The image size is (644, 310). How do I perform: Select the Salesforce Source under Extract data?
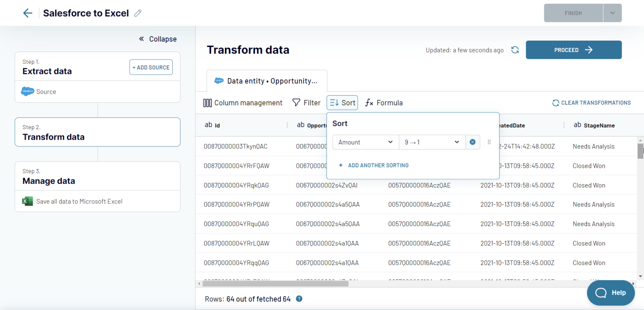click(46, 91)
